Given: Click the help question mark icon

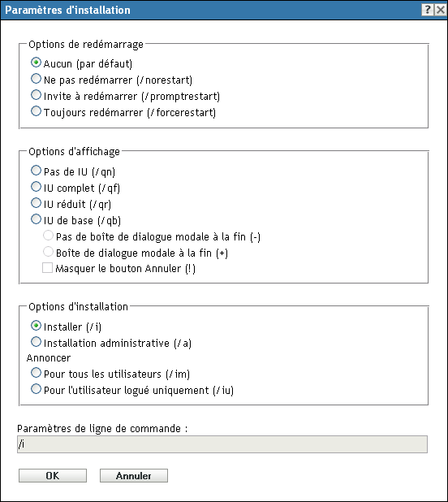Looking at the screenshot, I should [428, 10].
